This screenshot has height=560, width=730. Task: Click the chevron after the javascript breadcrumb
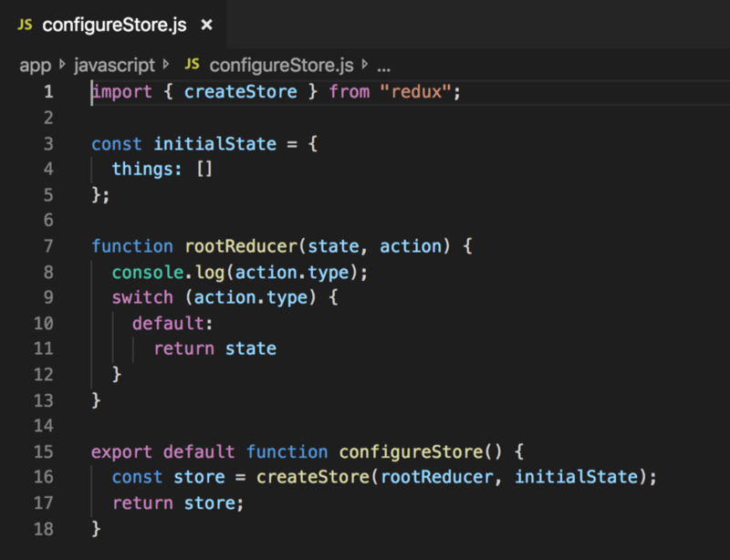point(165,66)
